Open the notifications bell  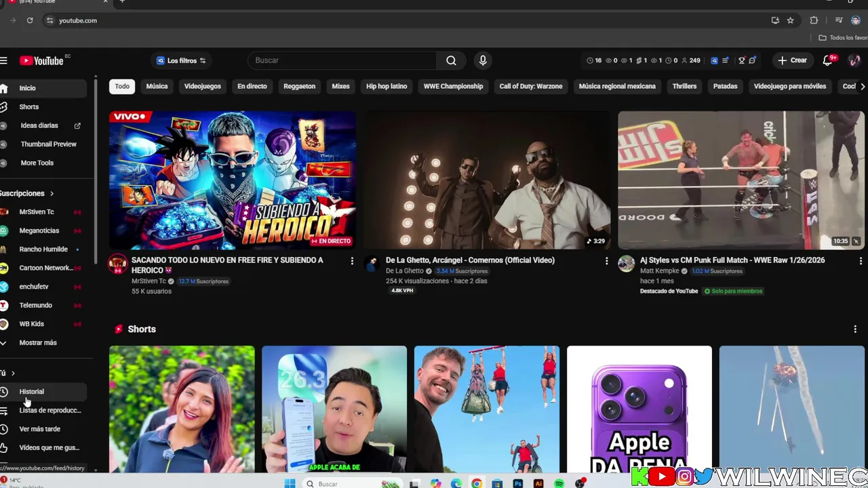click(828, 60)
